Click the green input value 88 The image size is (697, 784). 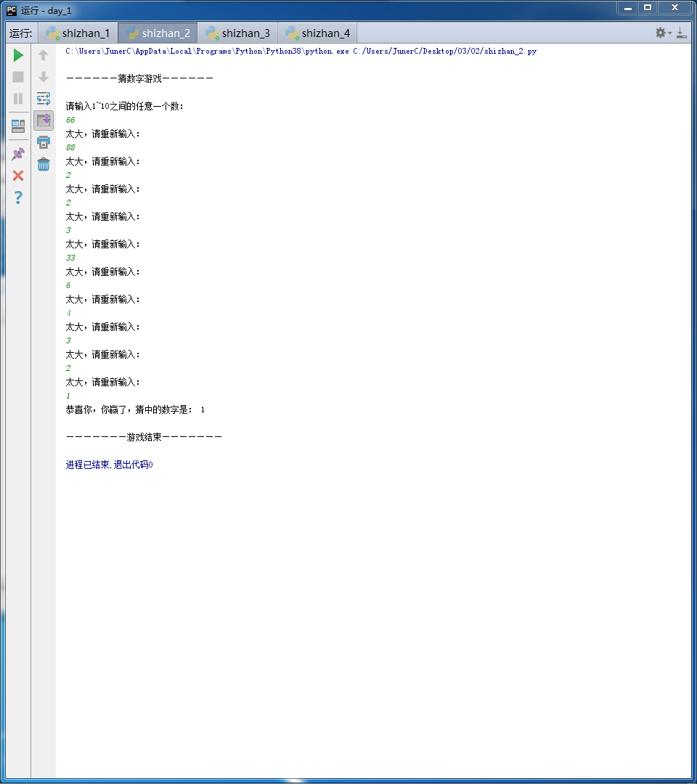click(70, 147)
